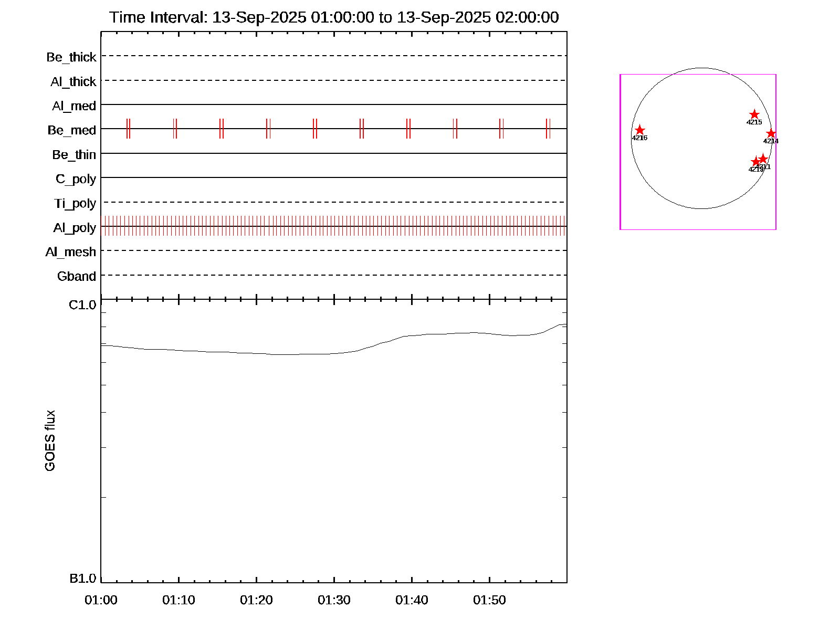
Task: Click the B1.0 flux level label
Action: 82,579
